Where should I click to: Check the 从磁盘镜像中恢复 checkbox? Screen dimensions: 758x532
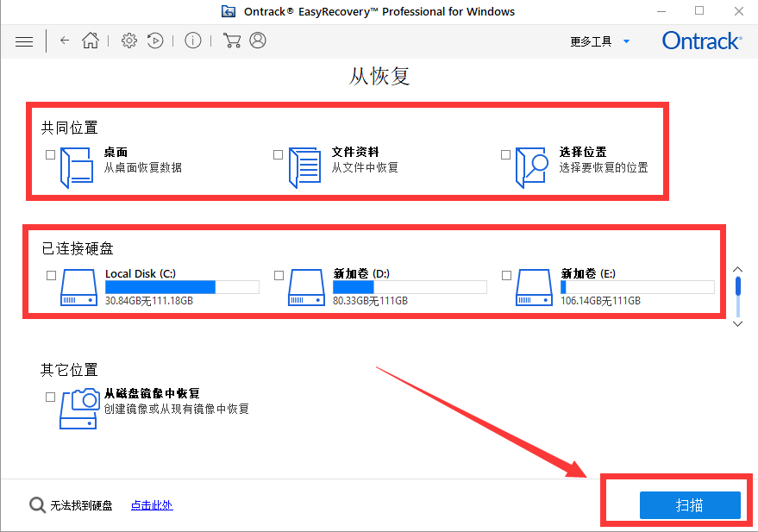[x=50, y=397]
